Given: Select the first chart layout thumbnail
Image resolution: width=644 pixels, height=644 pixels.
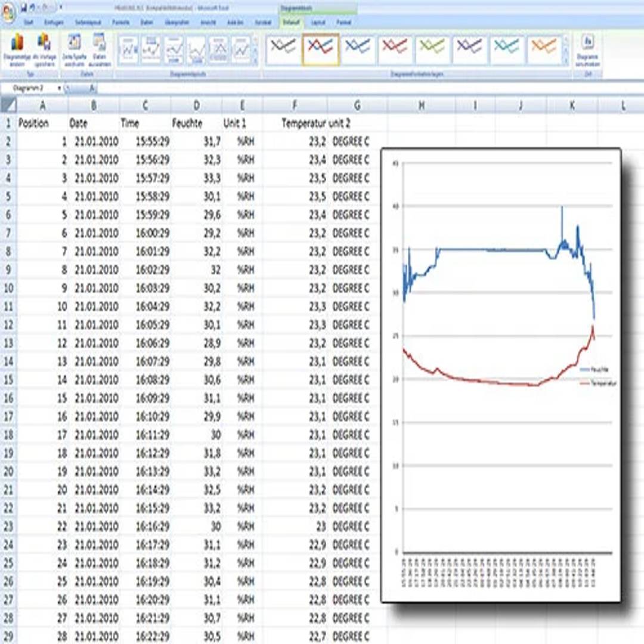Looking at the screenshot, I should tap(128, 49).
